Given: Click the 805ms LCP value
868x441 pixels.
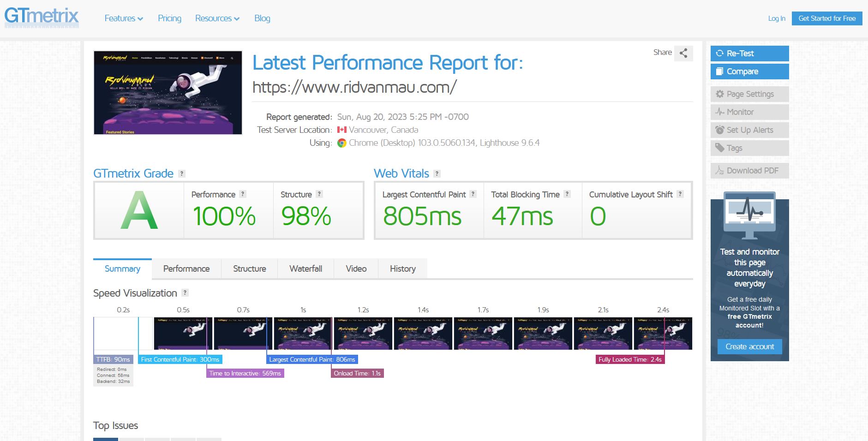Looking at the screenshot, I should (422, 216).
